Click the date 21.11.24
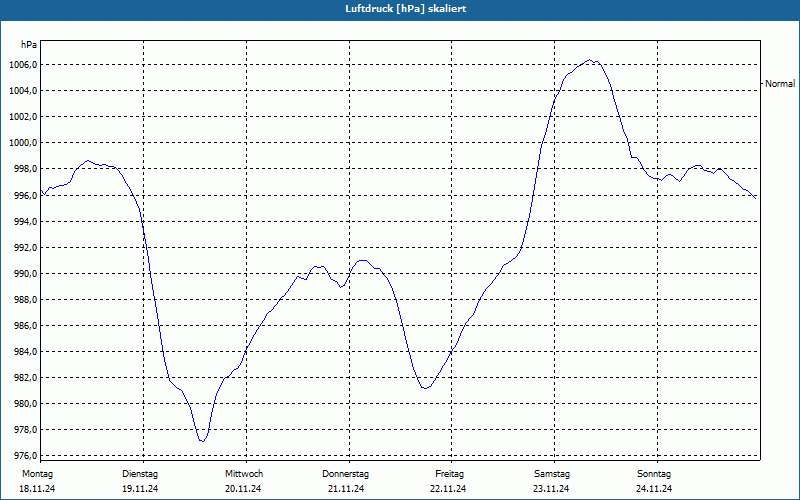Viewport: 800px width, 500px height. 346,489
